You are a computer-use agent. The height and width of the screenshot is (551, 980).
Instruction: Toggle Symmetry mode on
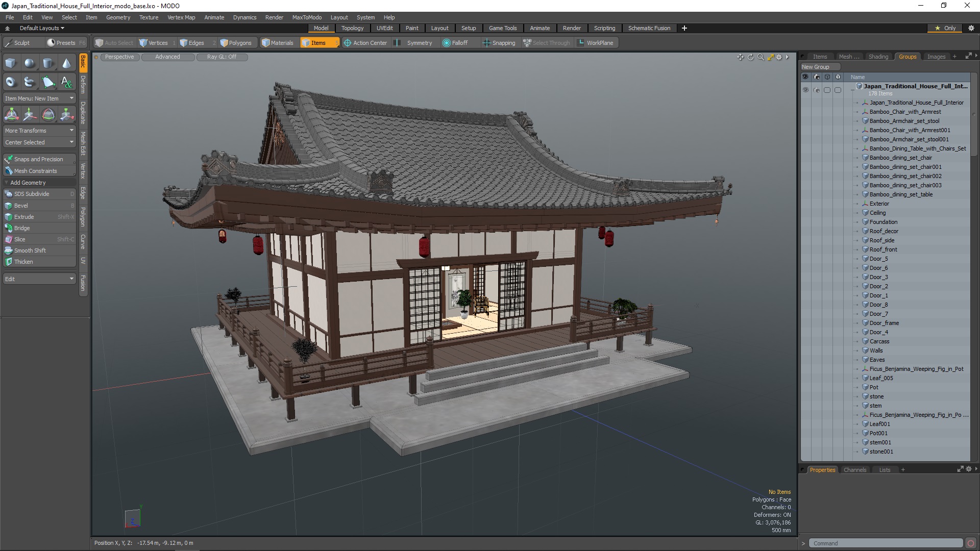[x=414, y=43]
